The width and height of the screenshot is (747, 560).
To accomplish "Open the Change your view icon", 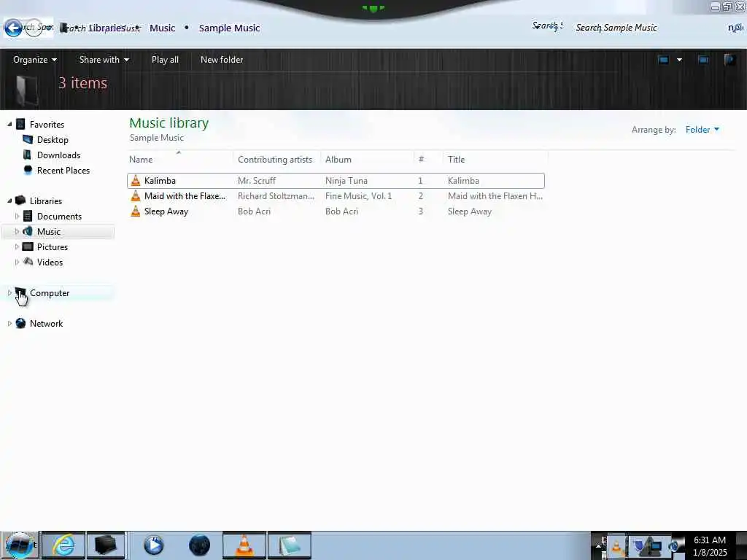I will [x=663, y=60].
